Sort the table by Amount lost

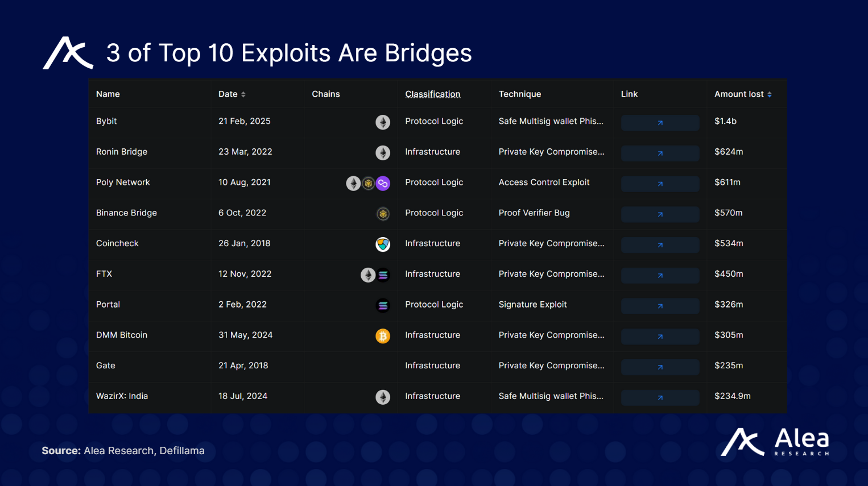coord(743,94)
